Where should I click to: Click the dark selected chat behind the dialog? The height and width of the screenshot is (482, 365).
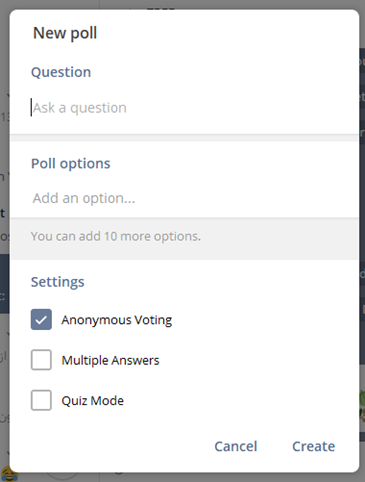click(4, 283)
